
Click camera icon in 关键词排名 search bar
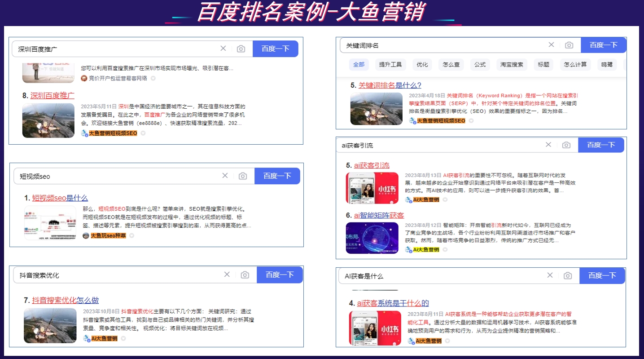tap(569, 45)
